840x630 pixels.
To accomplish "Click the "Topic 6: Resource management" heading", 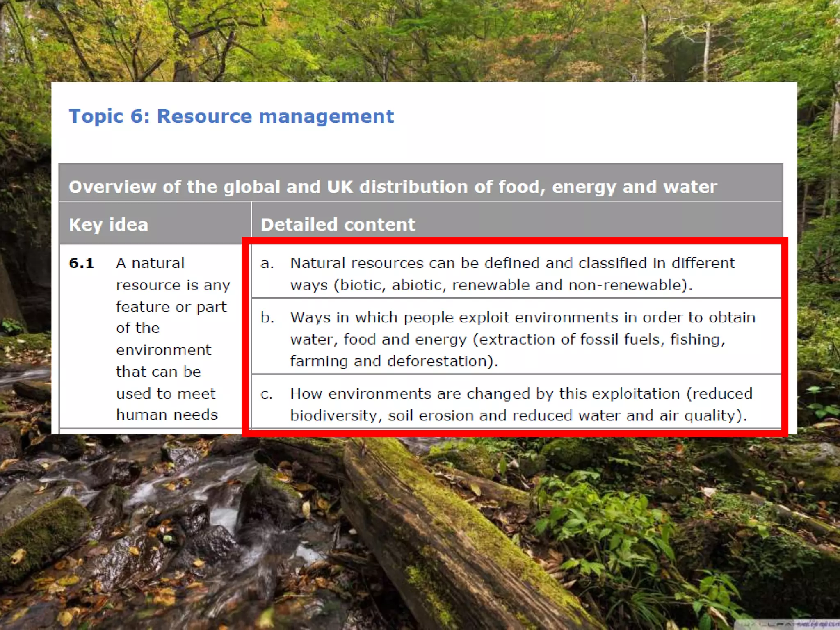I will (231, 116).
